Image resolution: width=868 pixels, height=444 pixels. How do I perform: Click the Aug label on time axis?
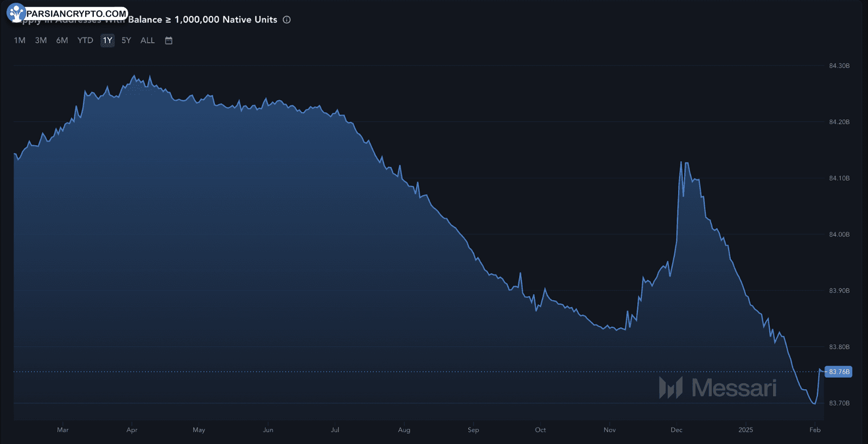point(404,430)
